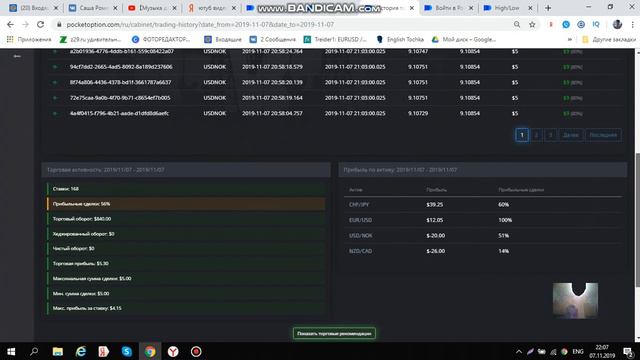Open Skype from the taskbar
Screen dimensions: 640x360
[x=127, y=351]
